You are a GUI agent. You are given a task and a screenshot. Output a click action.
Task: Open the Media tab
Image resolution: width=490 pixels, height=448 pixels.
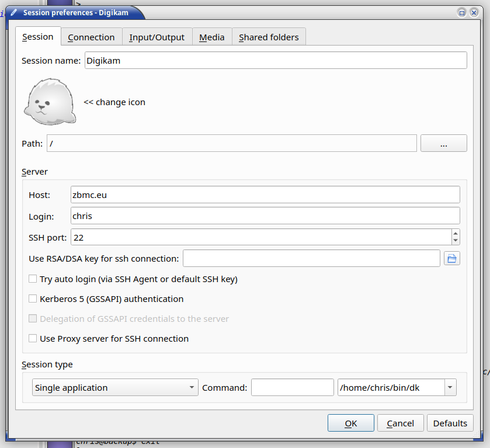212,37
